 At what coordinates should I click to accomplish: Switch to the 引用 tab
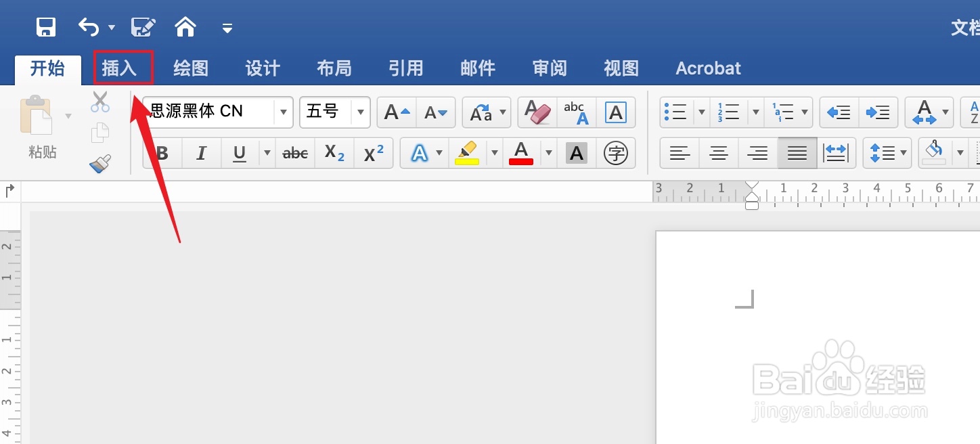click(406, 68)
